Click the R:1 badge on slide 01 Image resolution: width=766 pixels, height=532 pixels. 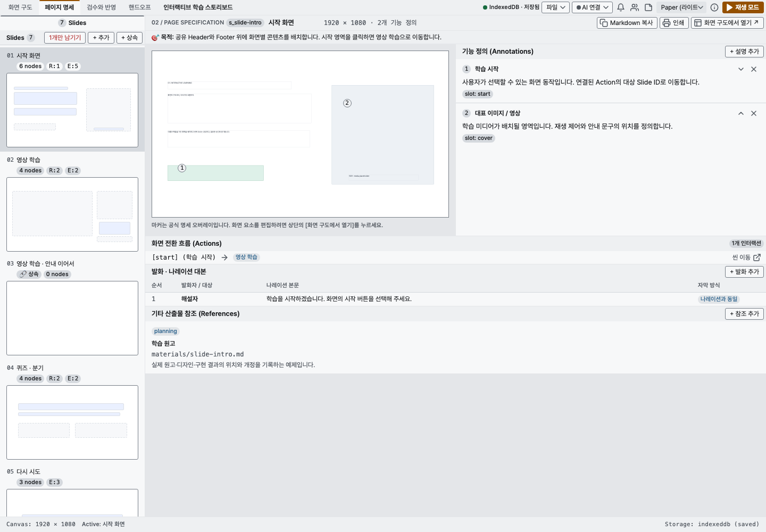tap(54, 66)
